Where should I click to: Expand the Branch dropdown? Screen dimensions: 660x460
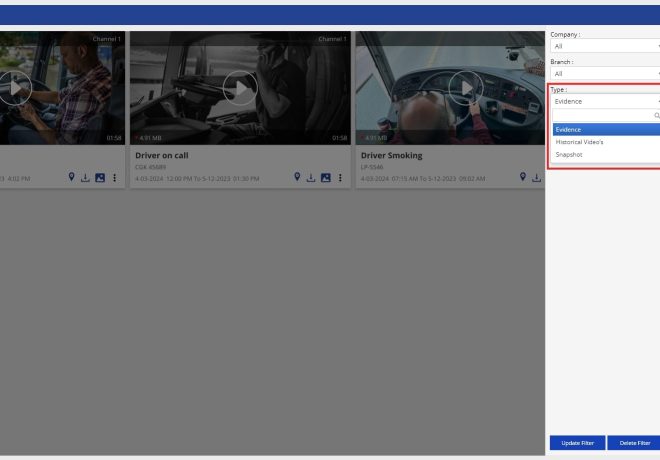[604, 73]
